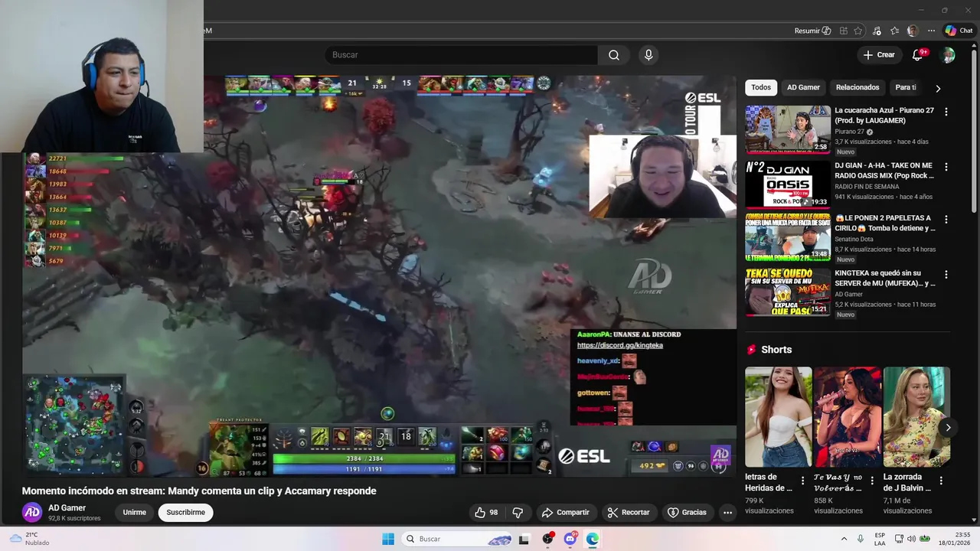
Task: Click the Windows taskbar Buscar search box
Action: point(458,539)
